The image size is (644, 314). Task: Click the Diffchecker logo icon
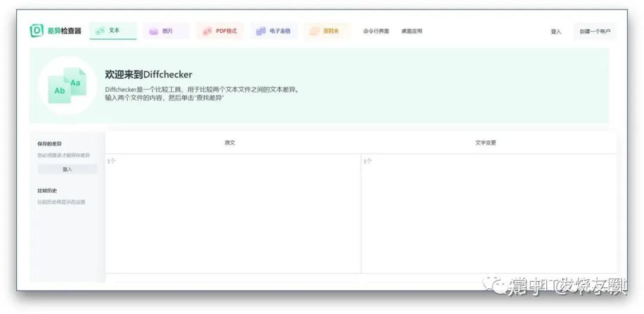click(x=36, y=31)
